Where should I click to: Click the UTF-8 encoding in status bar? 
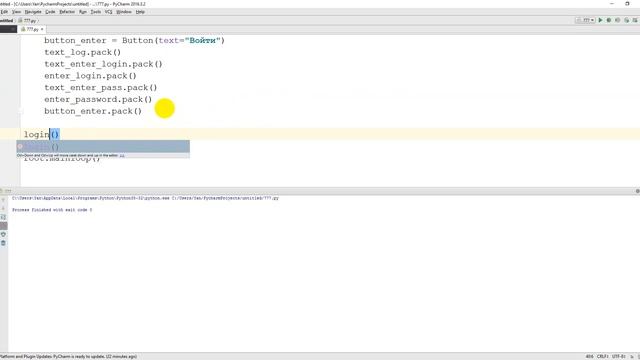618,356
